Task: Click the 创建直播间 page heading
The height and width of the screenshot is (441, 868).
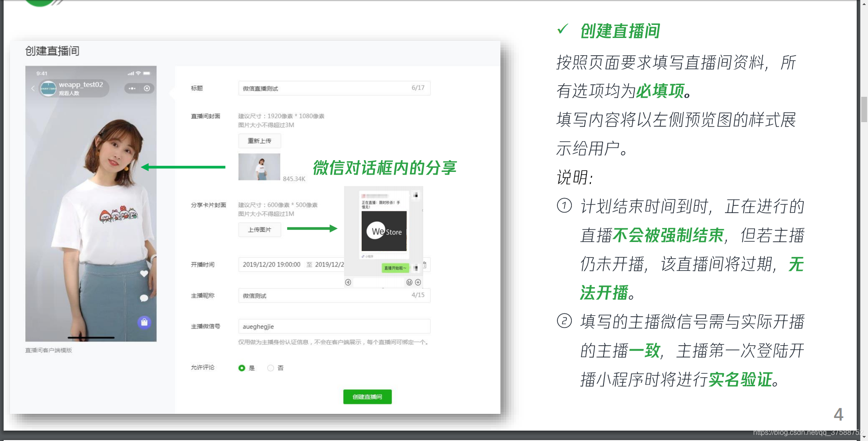Action: pyautogui.click(x=52, y=51)
